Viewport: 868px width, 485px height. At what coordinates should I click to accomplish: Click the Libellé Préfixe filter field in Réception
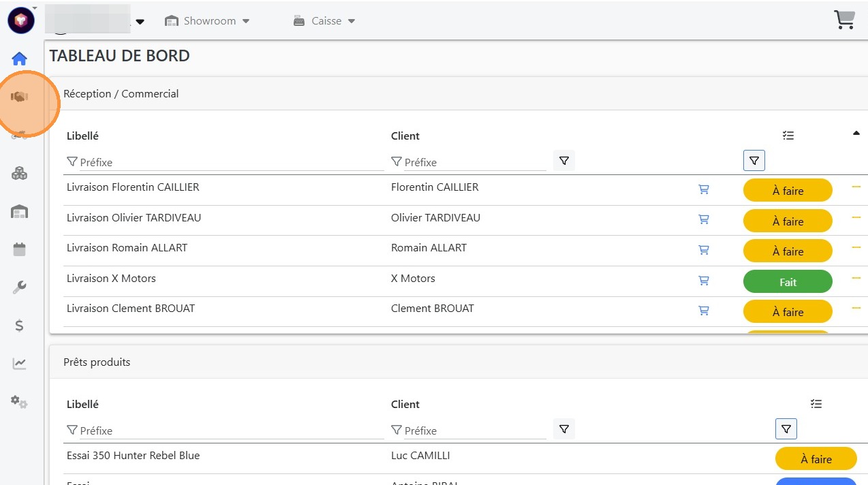(230, 163)
